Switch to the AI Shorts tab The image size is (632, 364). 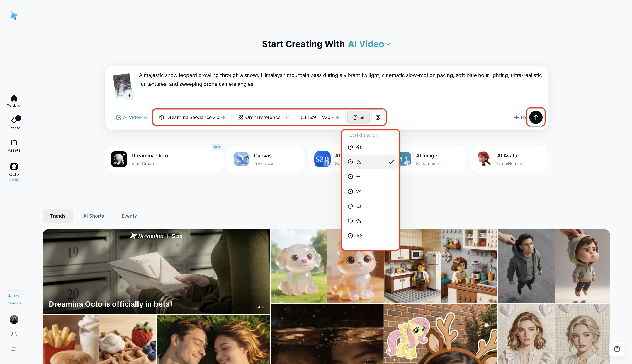click(x=94, y=216)
